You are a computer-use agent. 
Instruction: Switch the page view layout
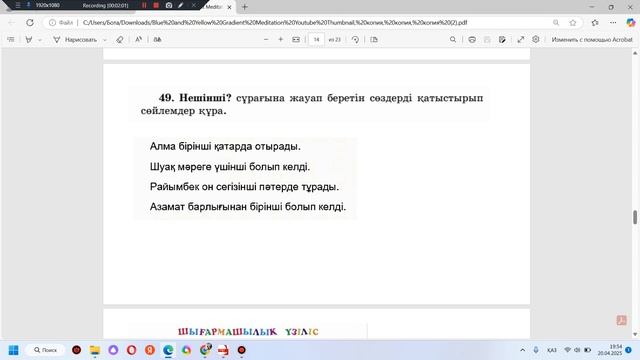pos(374,40)
